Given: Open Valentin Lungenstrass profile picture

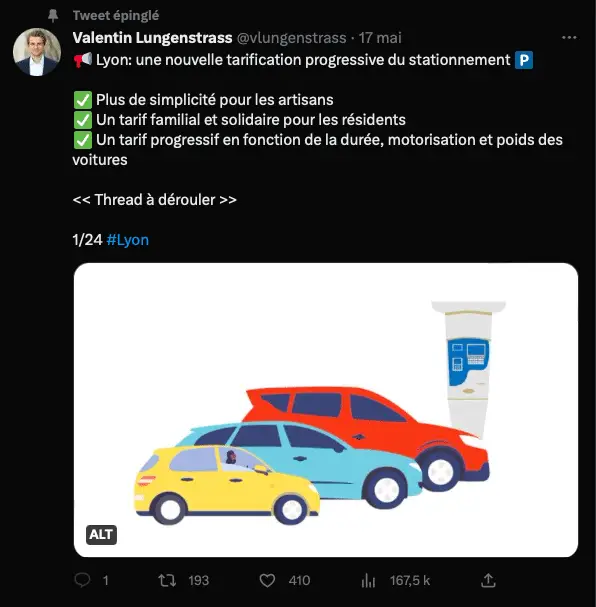Looking at the screenshot, I should [37, 52].
